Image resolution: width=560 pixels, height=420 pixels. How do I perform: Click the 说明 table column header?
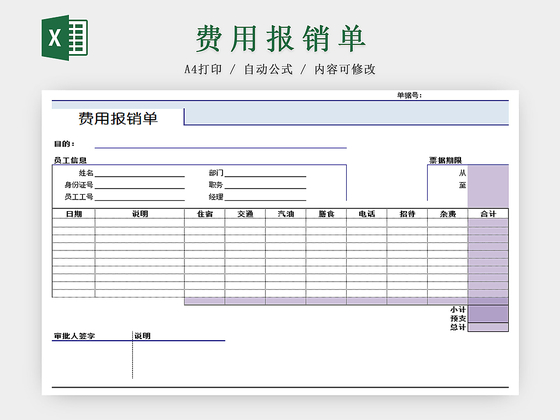tap(140, 214)
